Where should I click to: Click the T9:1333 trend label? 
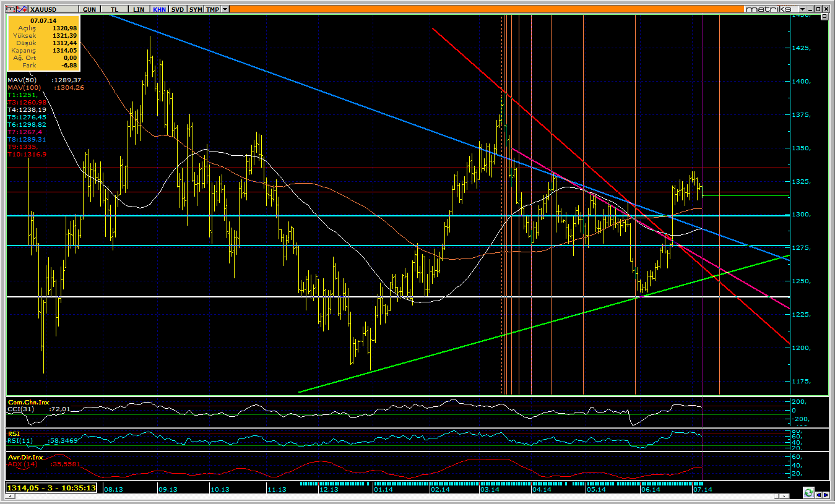(x=22, y=147)
